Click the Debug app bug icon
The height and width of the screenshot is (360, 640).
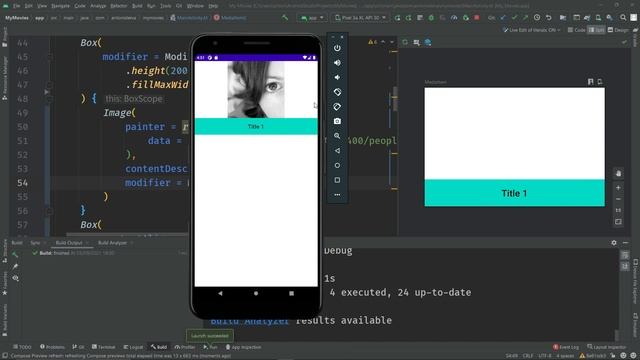point(431,18)
